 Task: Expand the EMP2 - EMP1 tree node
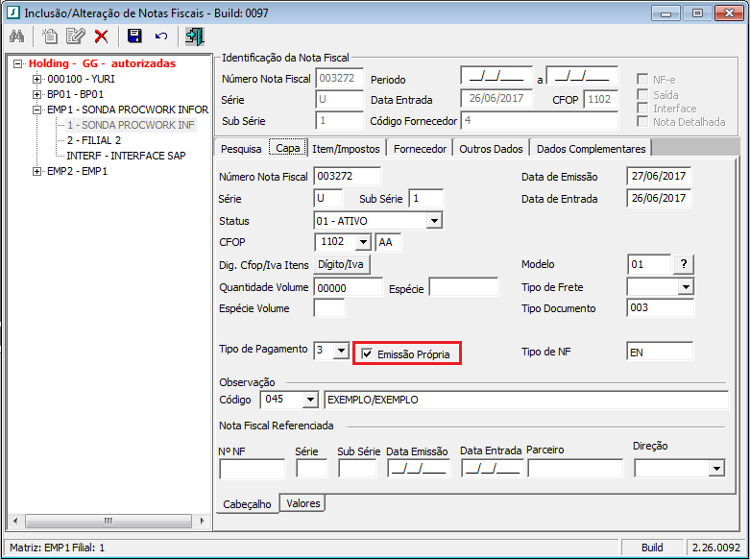37,171
